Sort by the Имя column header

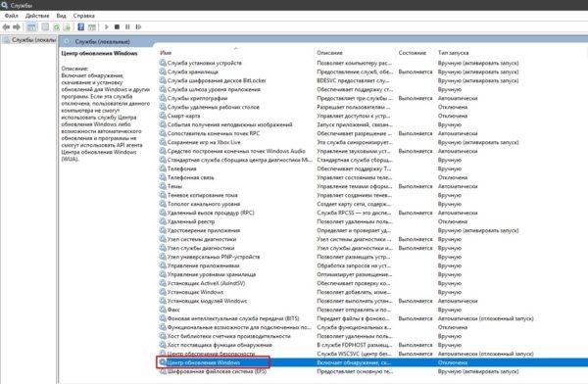166,53
